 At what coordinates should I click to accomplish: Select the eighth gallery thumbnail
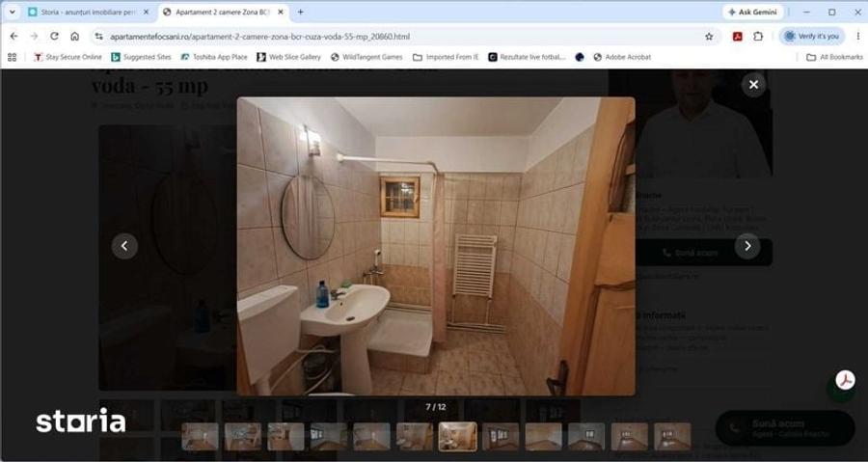501,437
